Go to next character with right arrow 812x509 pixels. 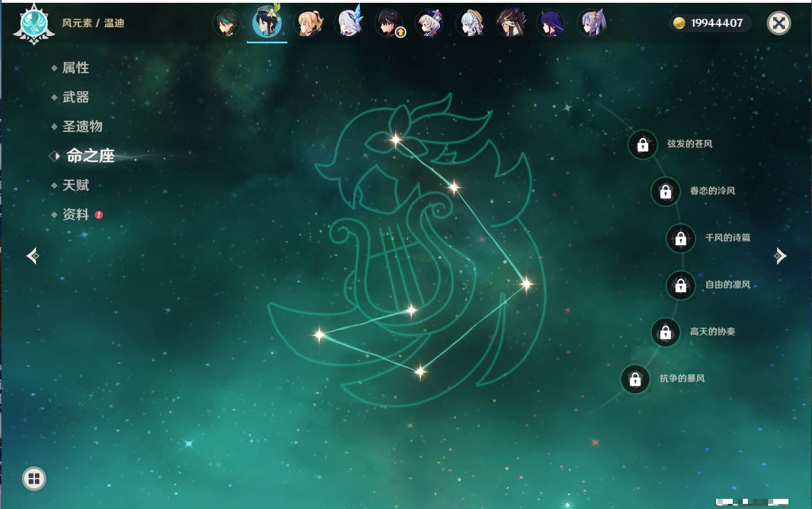tap(780, 256)
